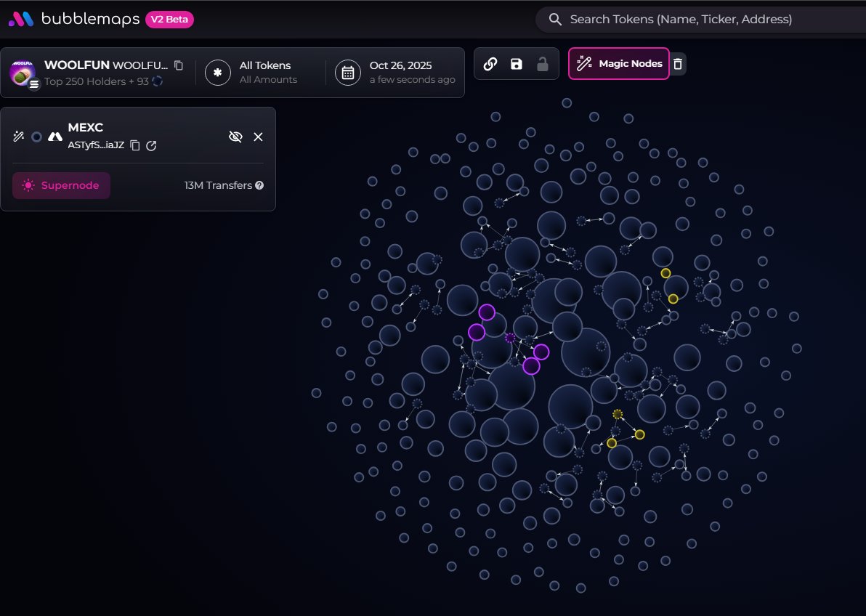This screenshot has height=616, width=866.
Task: Click the WOOLFUN token avatar
Action: pos(23,73)
